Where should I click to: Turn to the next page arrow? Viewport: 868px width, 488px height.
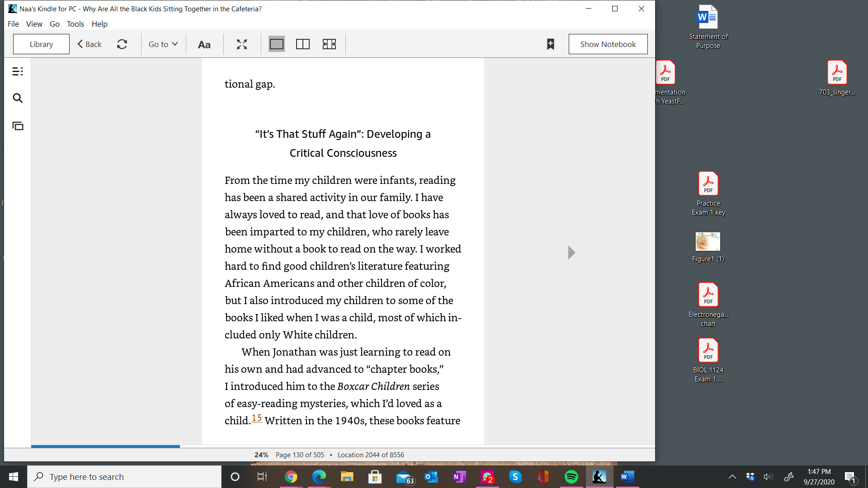pos(571,253)
